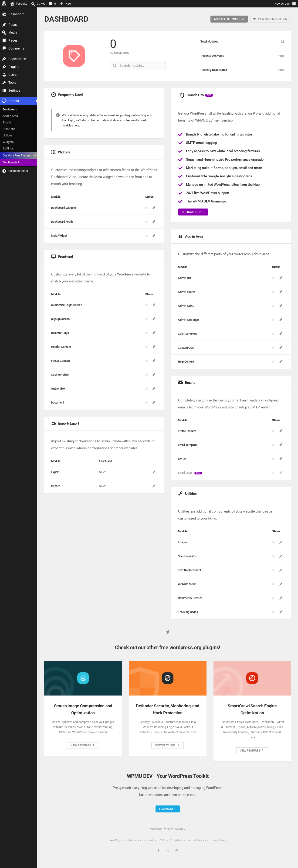Click the Branda tag logo icon
Image resolution: width=298 pixels, height=868 pixels.
74,56
